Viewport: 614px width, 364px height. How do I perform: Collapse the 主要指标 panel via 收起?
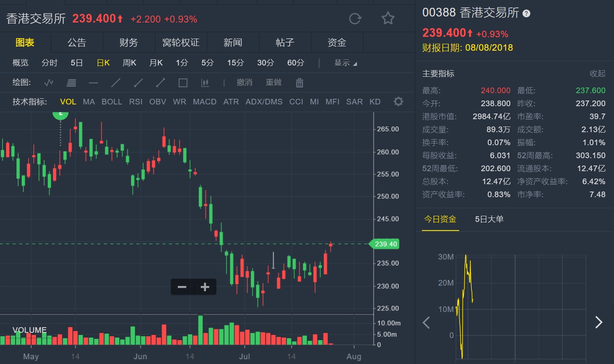pyautogui.click(x=598, y=74)
